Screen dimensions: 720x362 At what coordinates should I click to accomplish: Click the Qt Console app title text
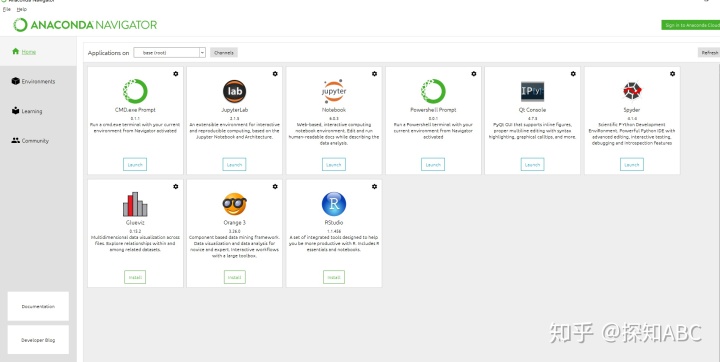tap(532, 110)
